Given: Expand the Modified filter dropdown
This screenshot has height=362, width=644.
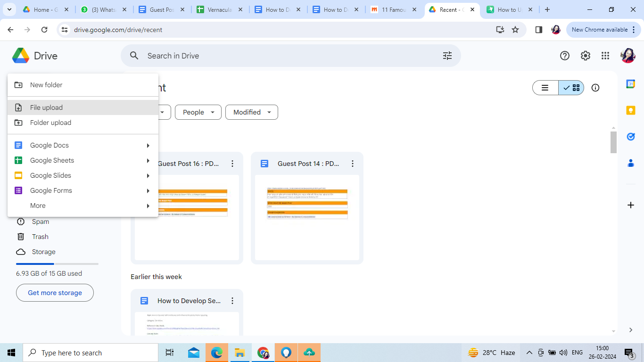Looking at the screenshot, I should 252,112.
